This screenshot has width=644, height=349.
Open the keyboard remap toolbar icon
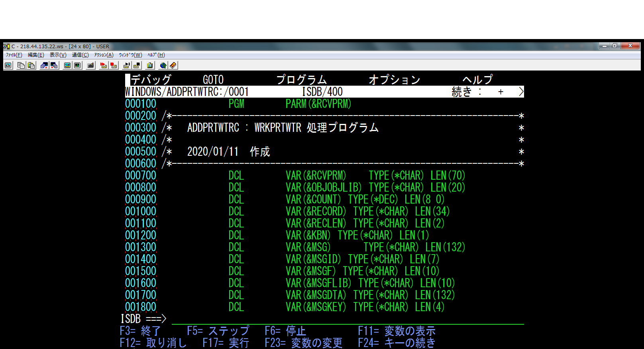tap(90, 65)
